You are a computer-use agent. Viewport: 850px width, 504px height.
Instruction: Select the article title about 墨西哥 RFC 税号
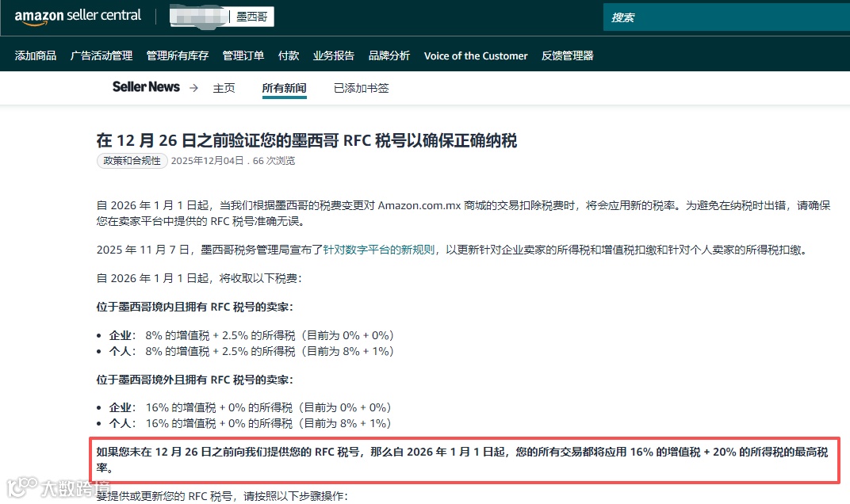coord(306,141)
